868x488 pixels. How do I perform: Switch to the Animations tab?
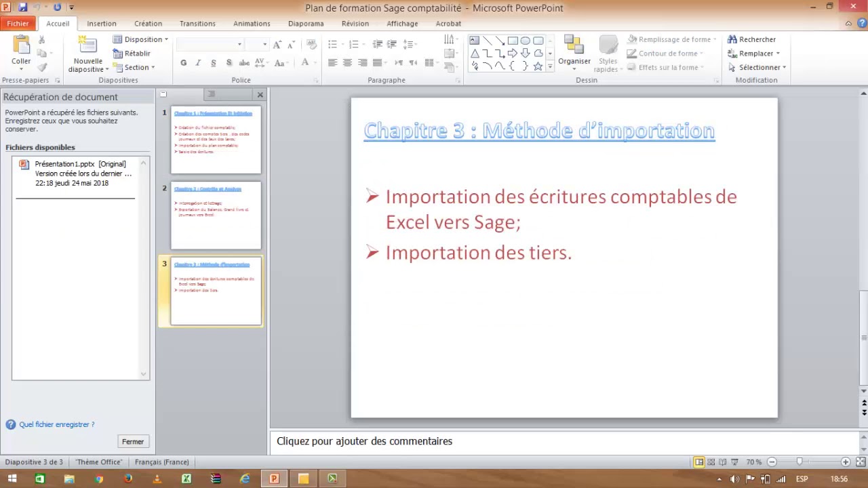(252, 23)
